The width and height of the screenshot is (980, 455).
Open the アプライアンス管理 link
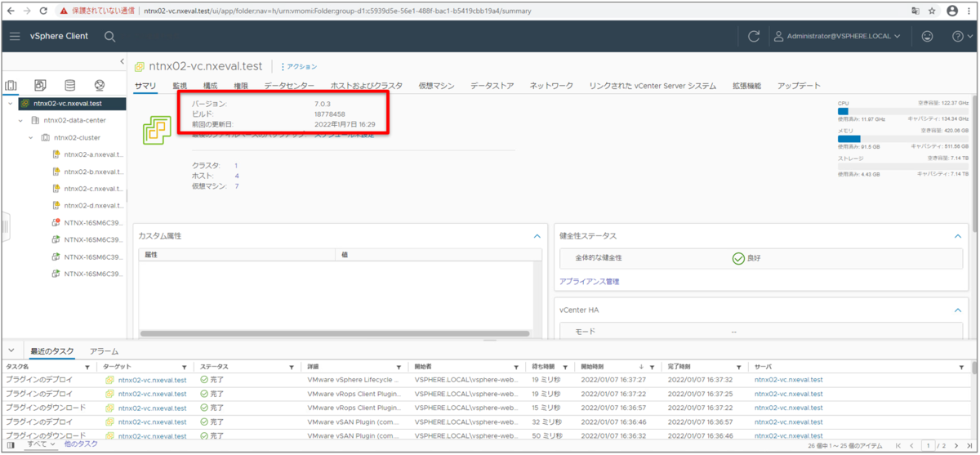tap(589, 282)
